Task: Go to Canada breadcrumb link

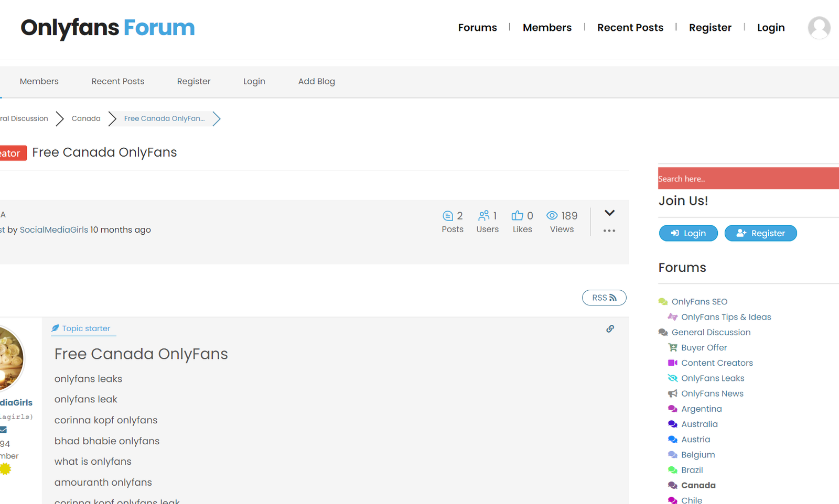Action: point(86,118)
